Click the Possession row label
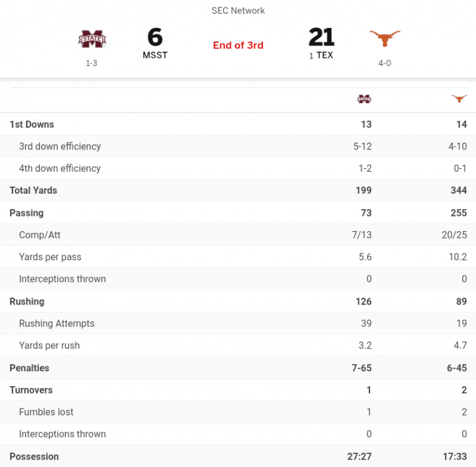Screen dimensions: 476x467 click(34, 456)
